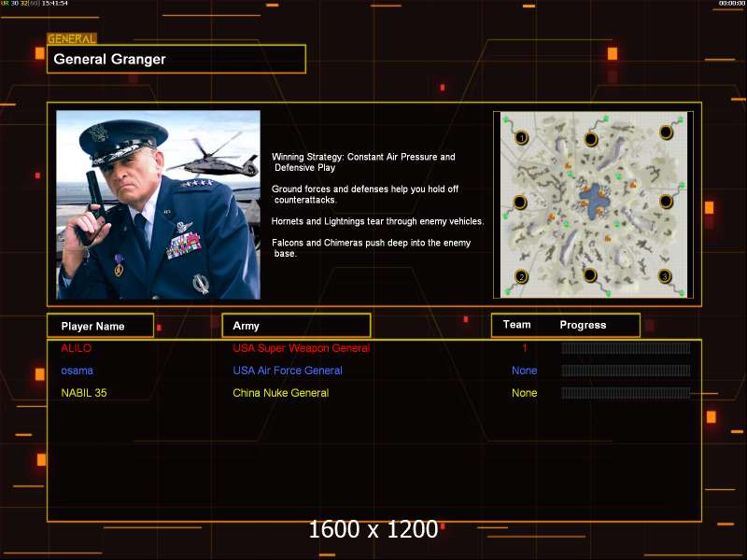Click the China Nuke General army entry
Viewport: 747px width, 560px height.
281,393
